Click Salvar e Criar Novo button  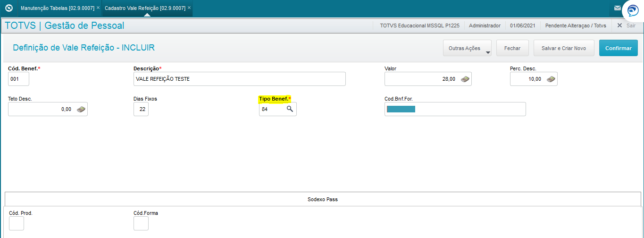(x=564, y=48)
